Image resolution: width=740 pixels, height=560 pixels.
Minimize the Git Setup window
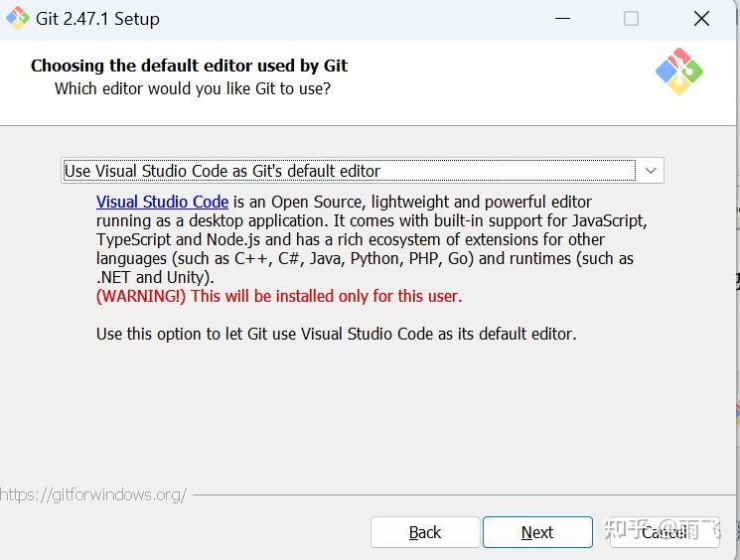(561, 19)
